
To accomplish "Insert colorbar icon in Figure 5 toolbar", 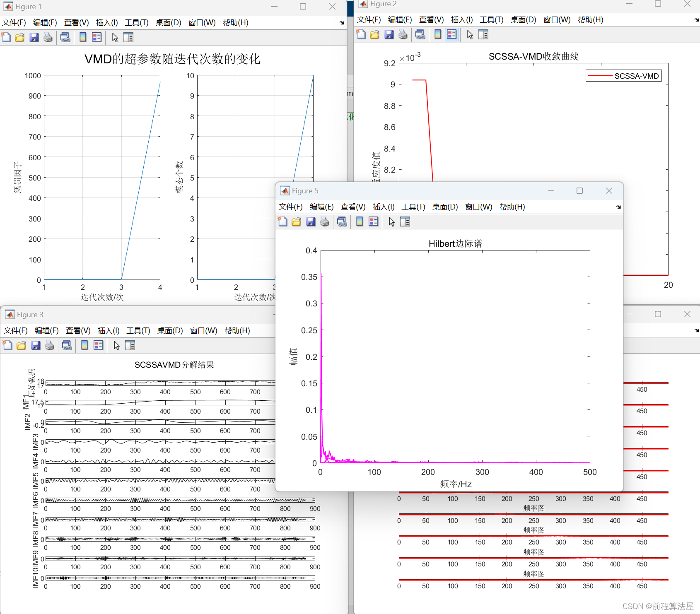I will coord(360,222).
